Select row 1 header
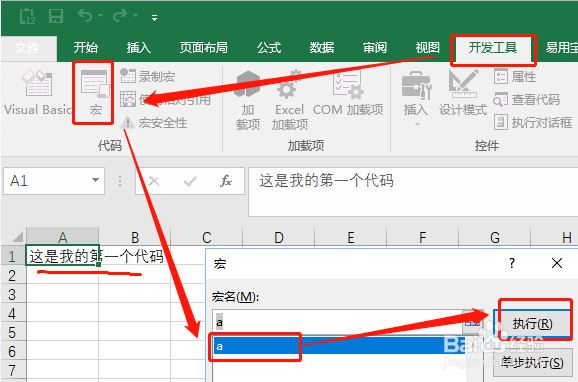The height and width of the screenshot is (382, 578). click(x=13, y=256)
